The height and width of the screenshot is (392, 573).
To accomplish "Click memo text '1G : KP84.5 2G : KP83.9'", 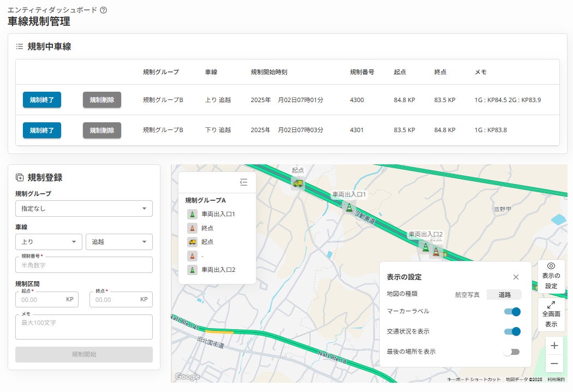I will tap(508, 100).
